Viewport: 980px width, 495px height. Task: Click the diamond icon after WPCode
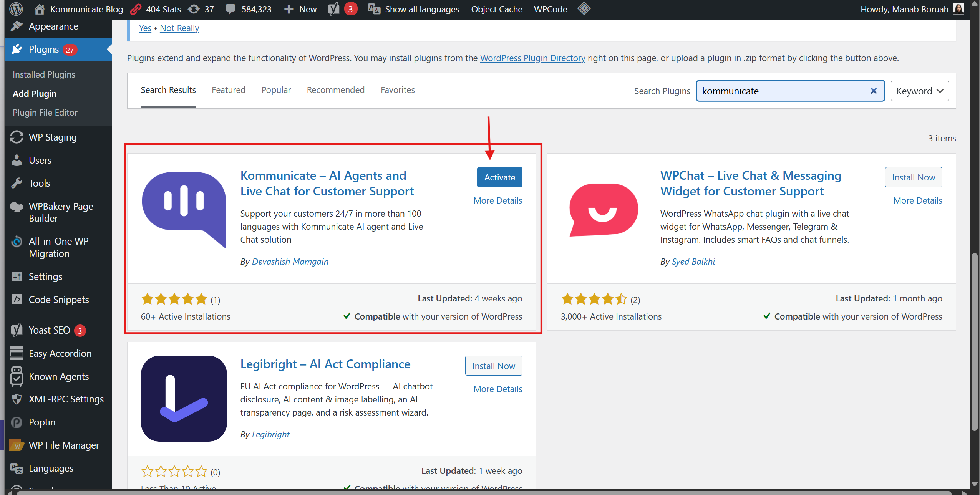point(584,8)
